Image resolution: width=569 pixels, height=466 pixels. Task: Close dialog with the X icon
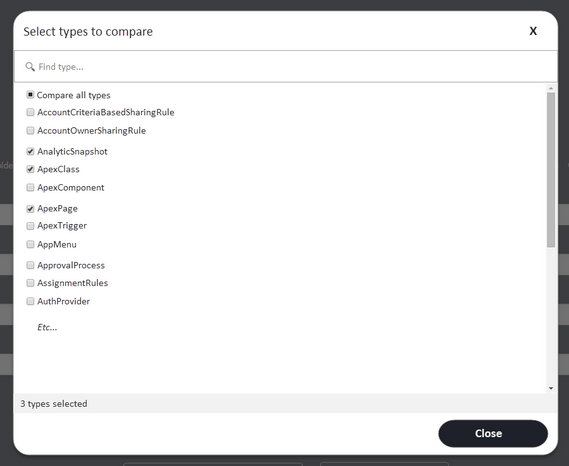tap(533, 31)
